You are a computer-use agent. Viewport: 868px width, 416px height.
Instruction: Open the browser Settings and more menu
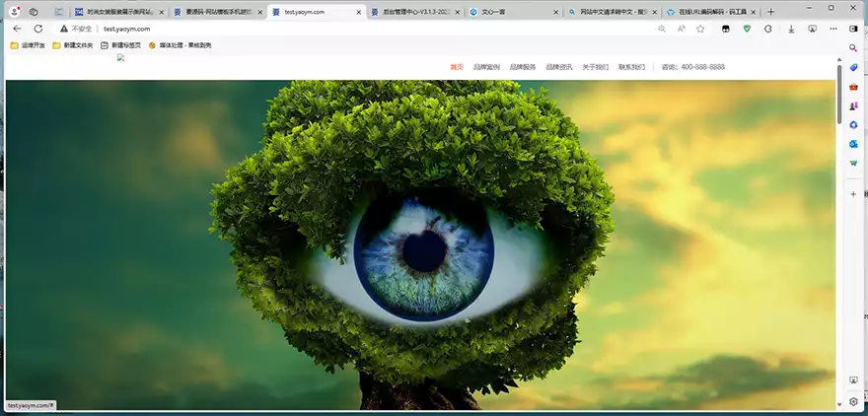tap(833, 29)
